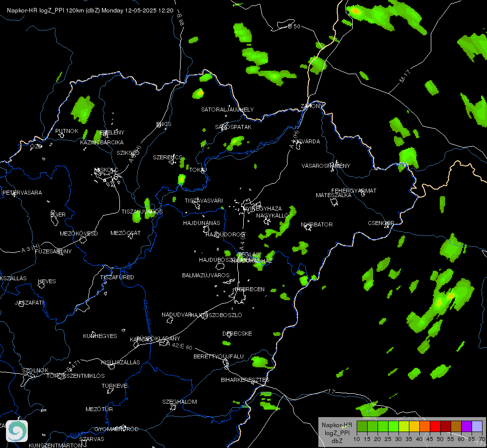Click the NYIRBATOR town label

(x=317, y=224)
